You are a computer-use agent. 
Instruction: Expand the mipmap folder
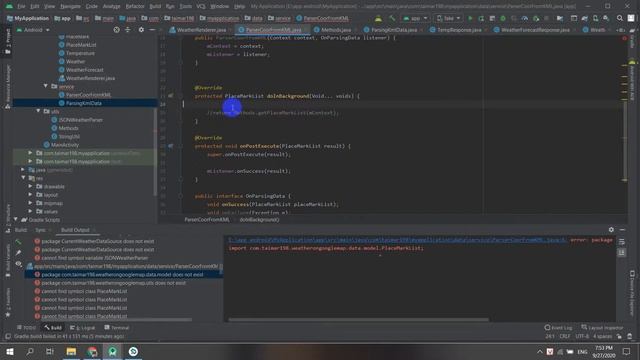pyautogui.click(x=31, y=203)
